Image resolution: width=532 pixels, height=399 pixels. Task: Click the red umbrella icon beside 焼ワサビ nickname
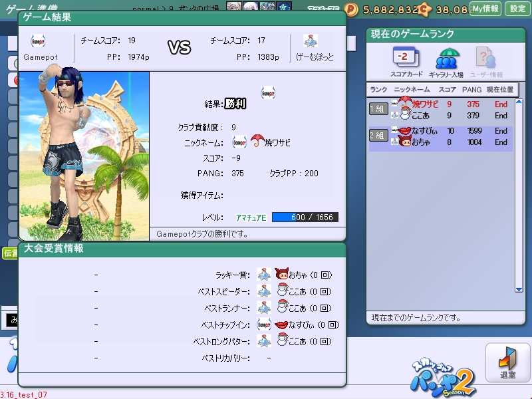[257, 142]
